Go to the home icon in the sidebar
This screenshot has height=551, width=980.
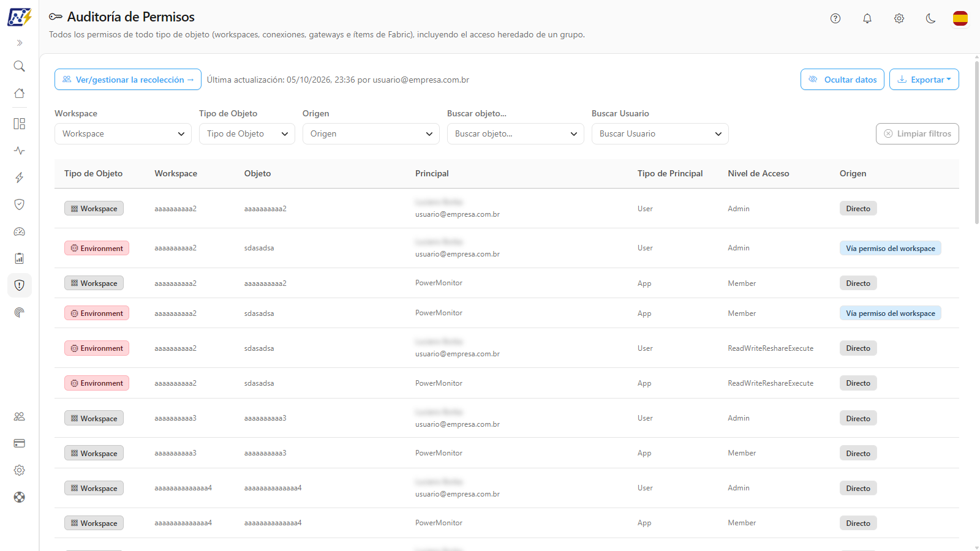(20, 93)
